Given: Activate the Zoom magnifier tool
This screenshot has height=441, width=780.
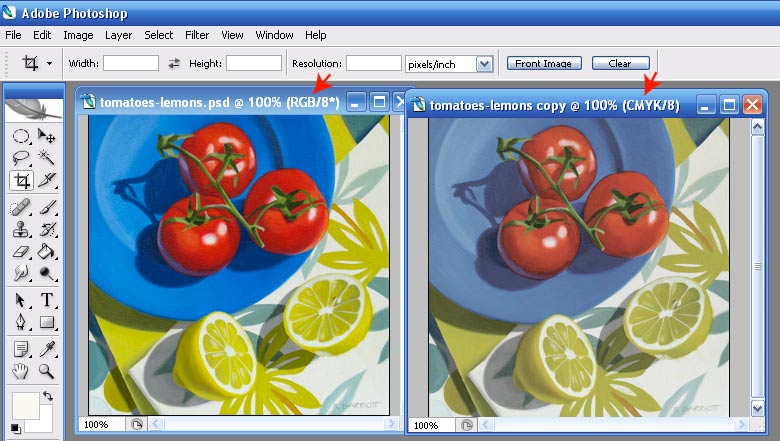Looking at the screenshot, I should point(46,371).
